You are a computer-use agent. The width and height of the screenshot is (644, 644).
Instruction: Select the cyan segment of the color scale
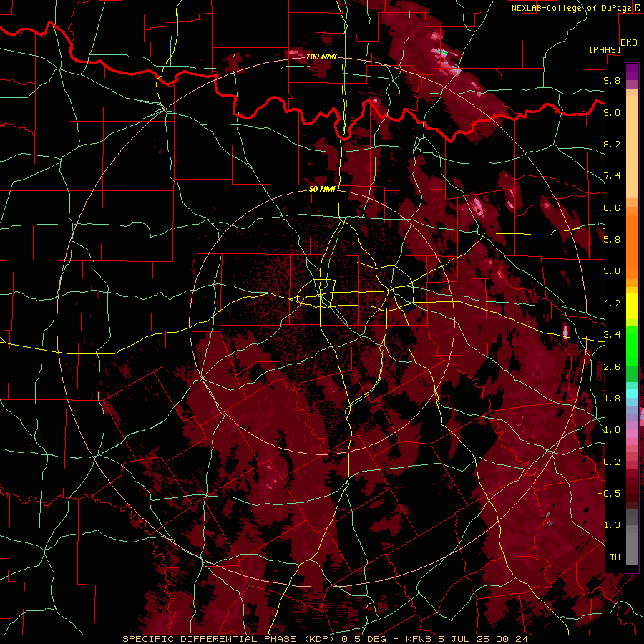[x=632, y=394]
